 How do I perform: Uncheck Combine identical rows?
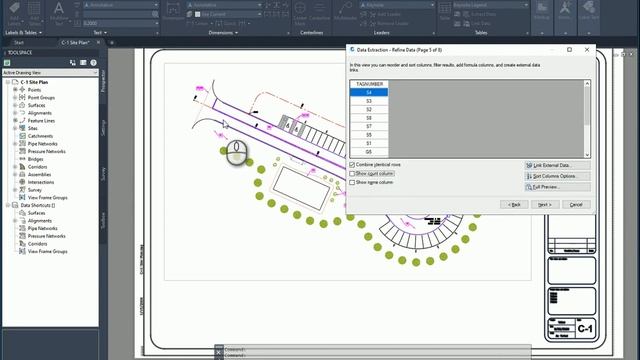tap(352, 165)
